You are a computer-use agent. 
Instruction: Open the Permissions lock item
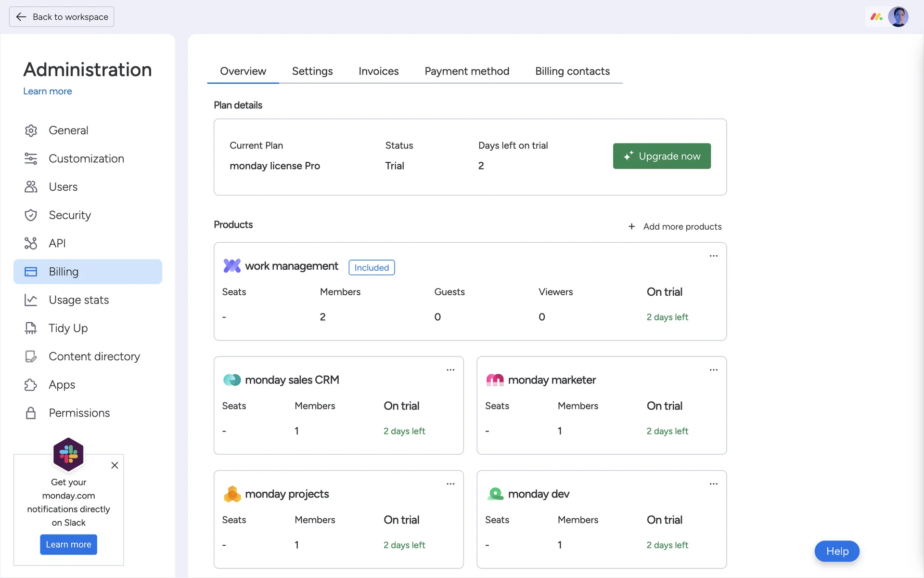[79, 413]
